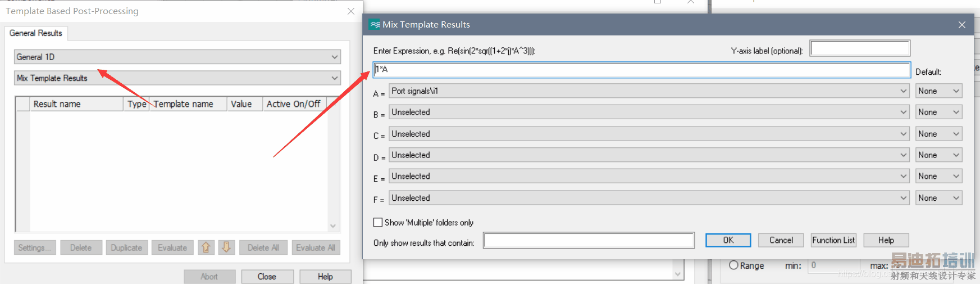Viewport: 980px width, 284px height.
Task: Click the Y-axis label input field
Action: pos(859,49)
